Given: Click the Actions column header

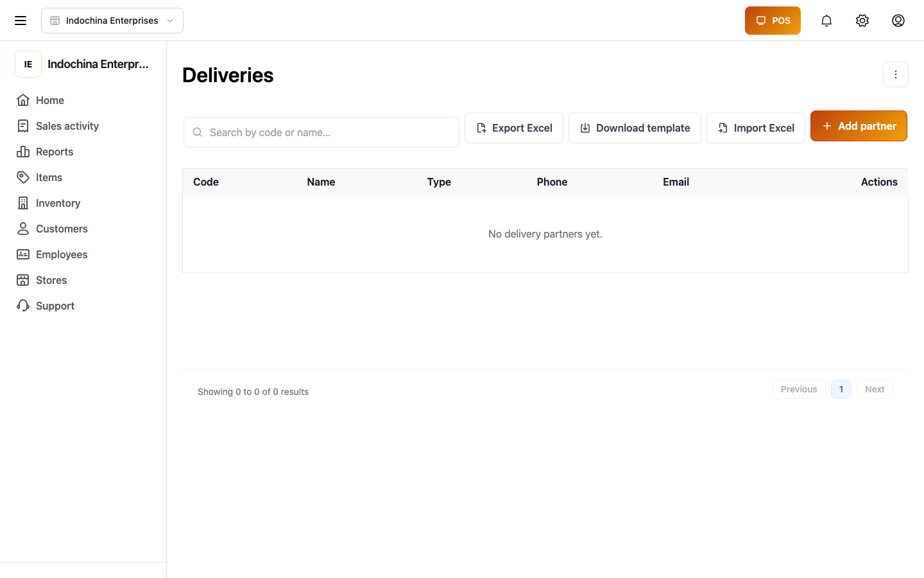Looking at the screenshot, I should coord(879,182).
